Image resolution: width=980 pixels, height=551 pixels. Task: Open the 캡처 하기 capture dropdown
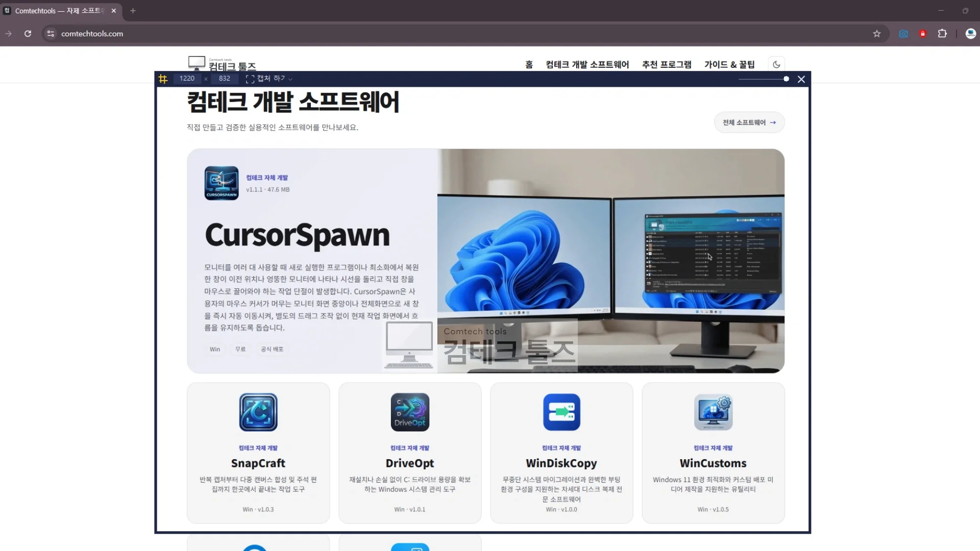(269, 79)
